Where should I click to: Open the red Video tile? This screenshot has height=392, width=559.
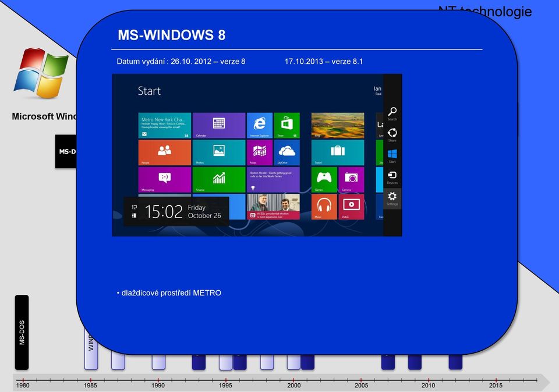(351, 206)
